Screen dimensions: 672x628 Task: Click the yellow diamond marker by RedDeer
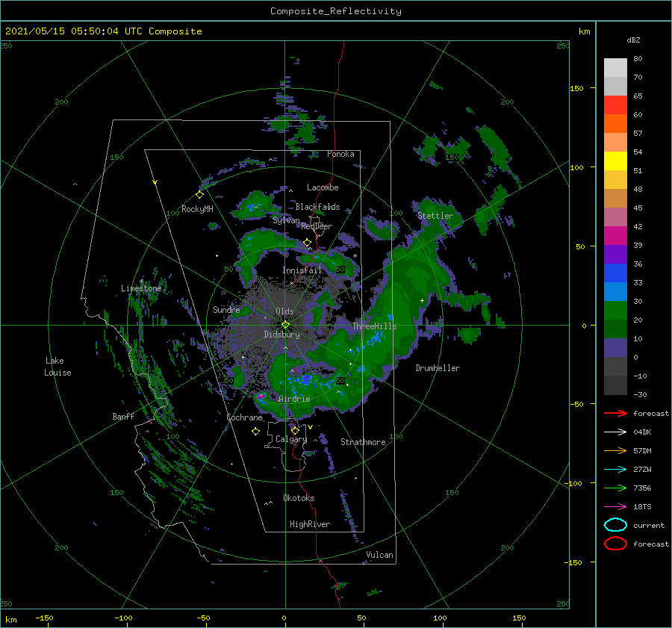point(308,243)
